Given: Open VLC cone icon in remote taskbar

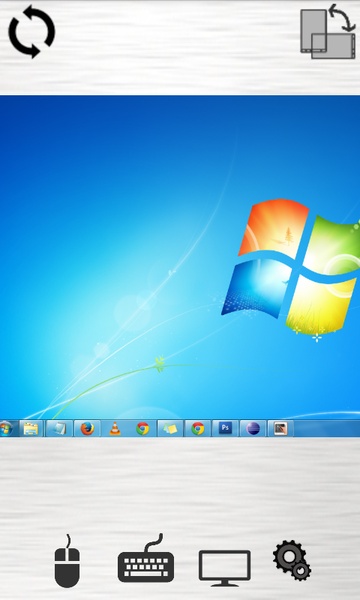Looking at the screenshot, I should pos(115,429).
